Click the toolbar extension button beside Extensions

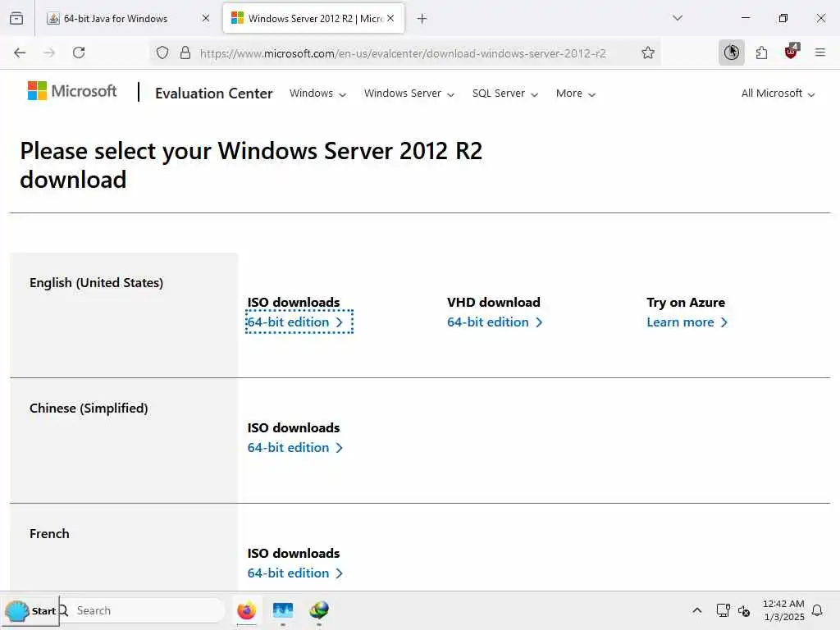[731, 52]
